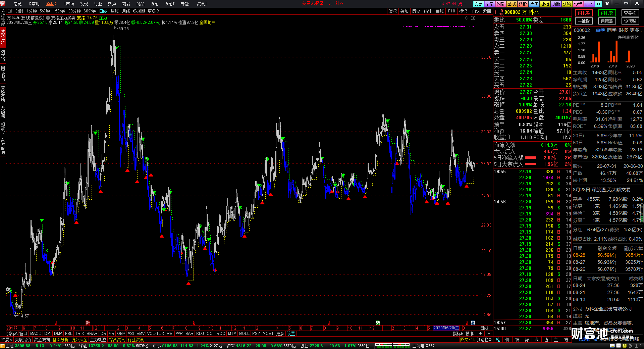Switch to 月线 period
Screen dimensions: 644x349
pos(126,11)
